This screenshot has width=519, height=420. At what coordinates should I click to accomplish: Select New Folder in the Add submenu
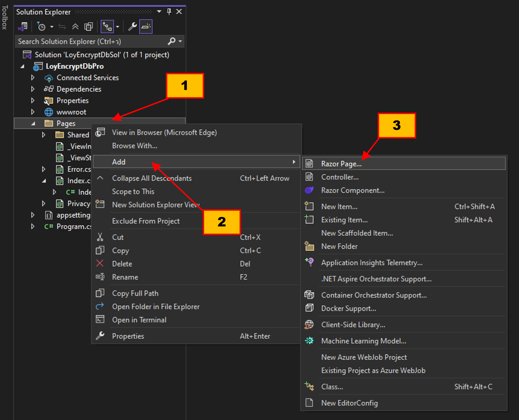[x=339, y=246]
